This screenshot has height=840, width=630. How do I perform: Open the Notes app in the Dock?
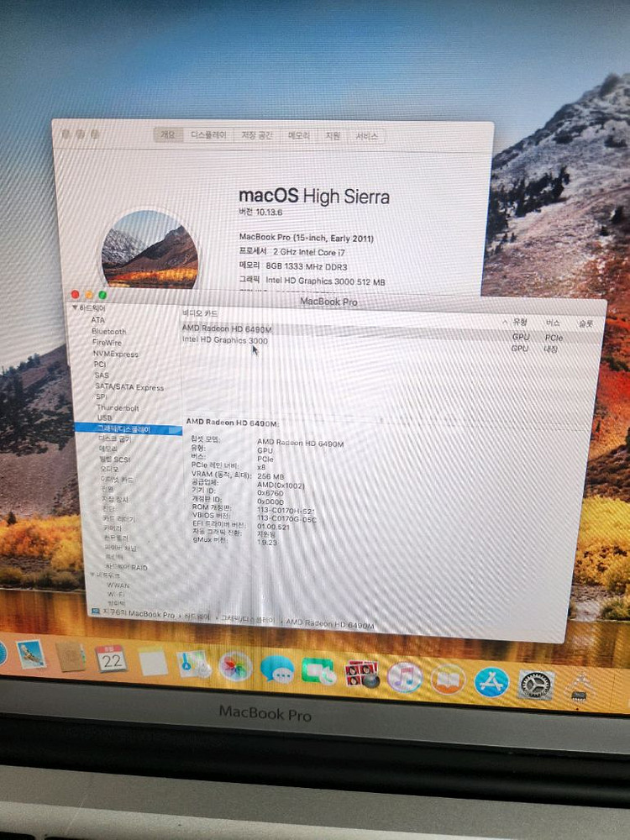[x=153, y=660]
